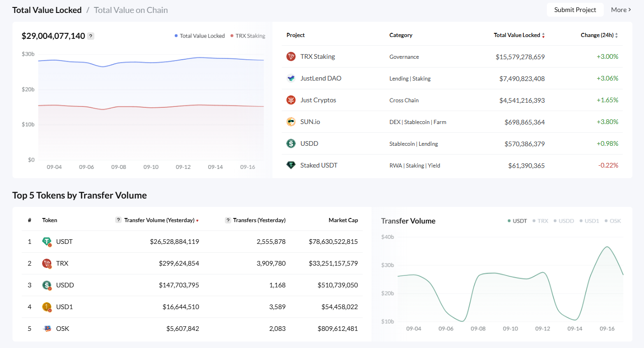This screenshot has height=348, width=644.
Task: Click the Submit Project button
Action: click(x=575, y=9)
